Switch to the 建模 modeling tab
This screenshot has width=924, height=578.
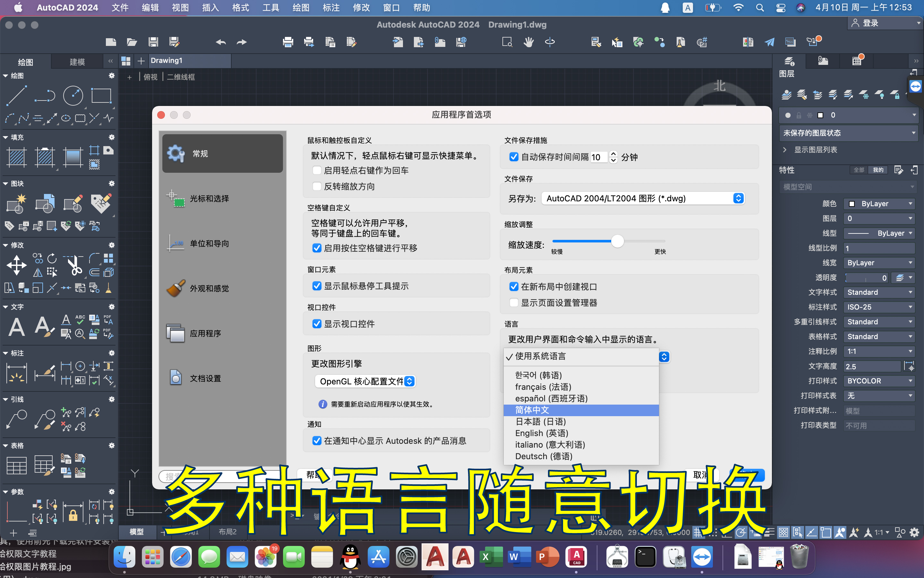(77, 62)
